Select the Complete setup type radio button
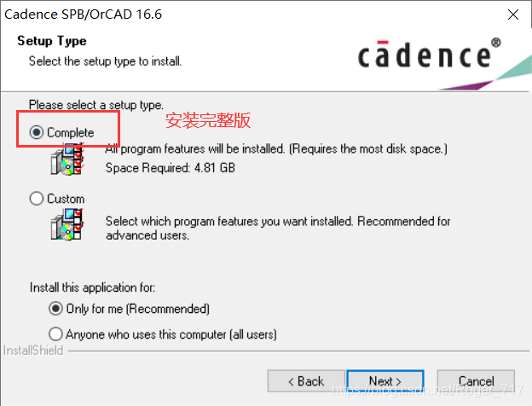The image size is (532, 406). [x=37, y=132]
